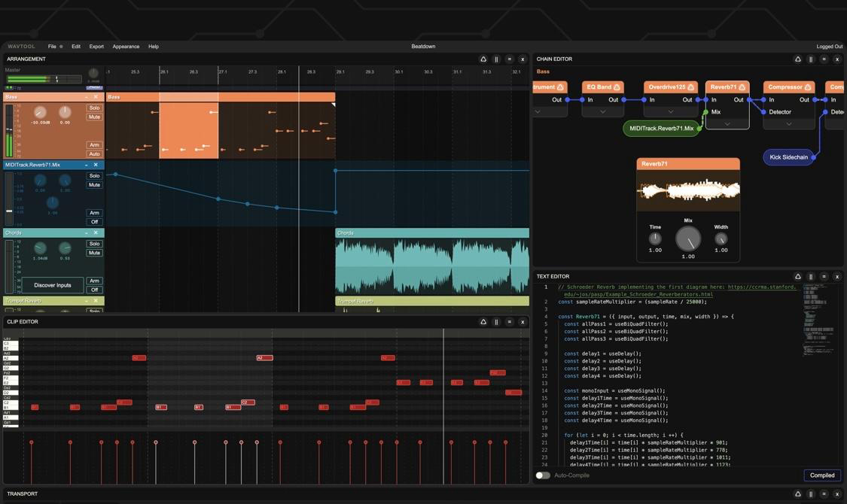Image resolution: width=847 pixels, height=504 pixels.
Task: Solo the Bass track
Action: (95, 108)
